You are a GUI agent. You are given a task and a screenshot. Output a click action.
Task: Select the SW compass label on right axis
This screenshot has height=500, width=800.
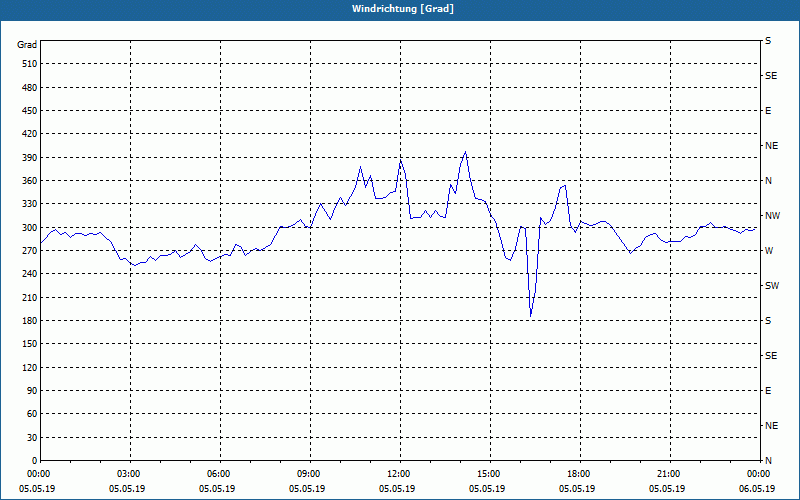[772, 286]
